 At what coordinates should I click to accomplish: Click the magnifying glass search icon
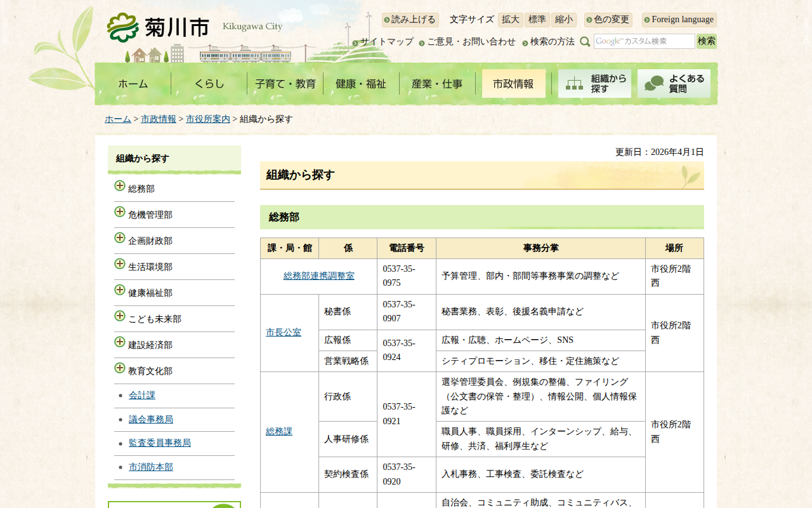(x=585, y=42)
